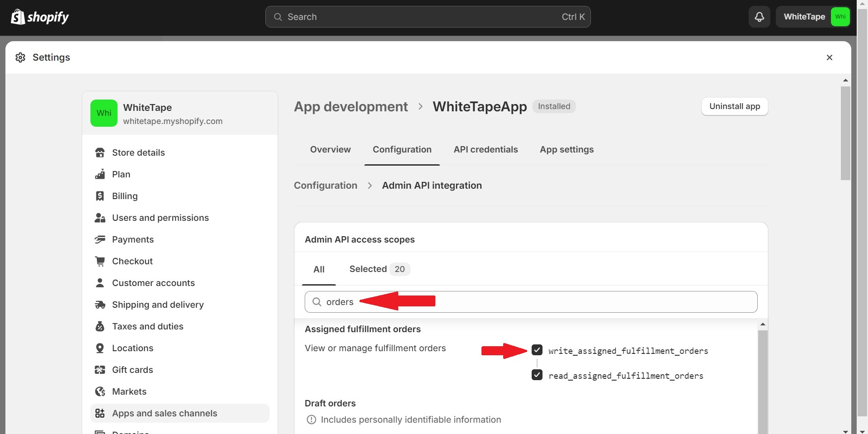Click the Customer accounts person icon
The width and height of the screenshot is (868, 434).
(100, 283)
